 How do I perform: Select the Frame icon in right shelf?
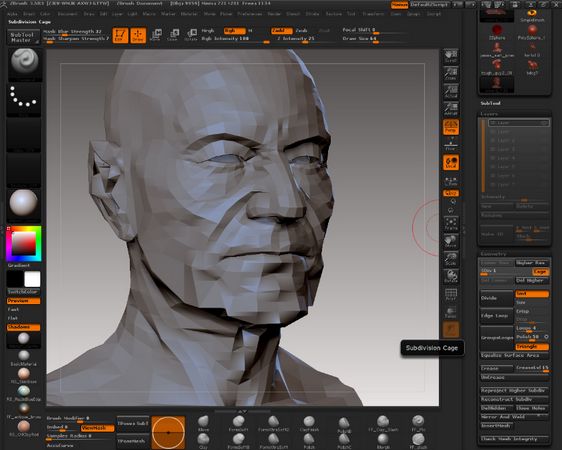click(x=451, y=224)
